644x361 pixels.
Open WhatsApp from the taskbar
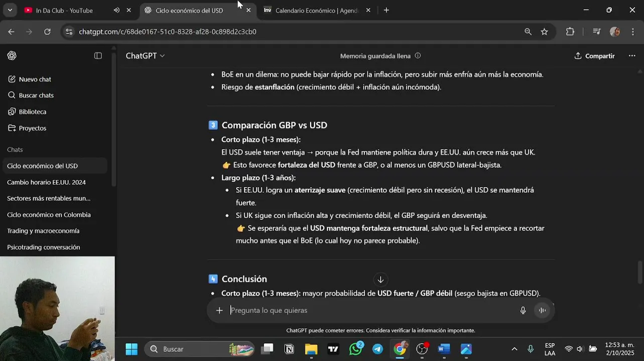point(356,349)
